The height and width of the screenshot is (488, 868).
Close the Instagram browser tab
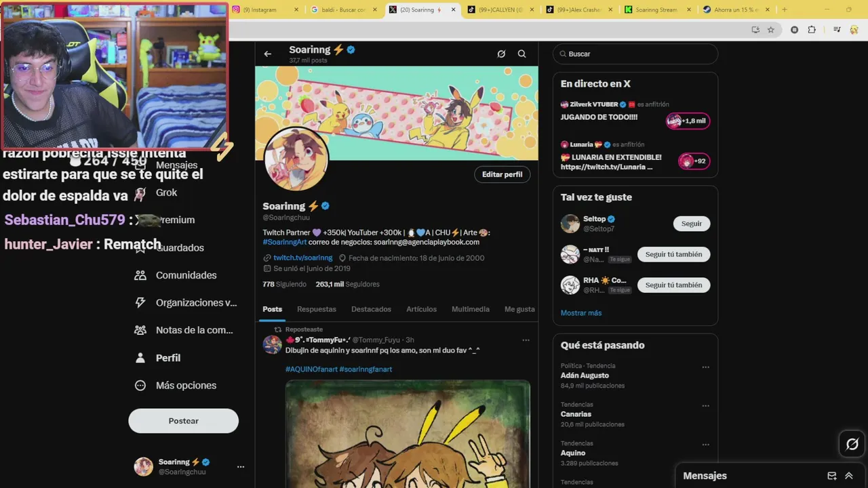pyautogui.click(x=296, y=9)
